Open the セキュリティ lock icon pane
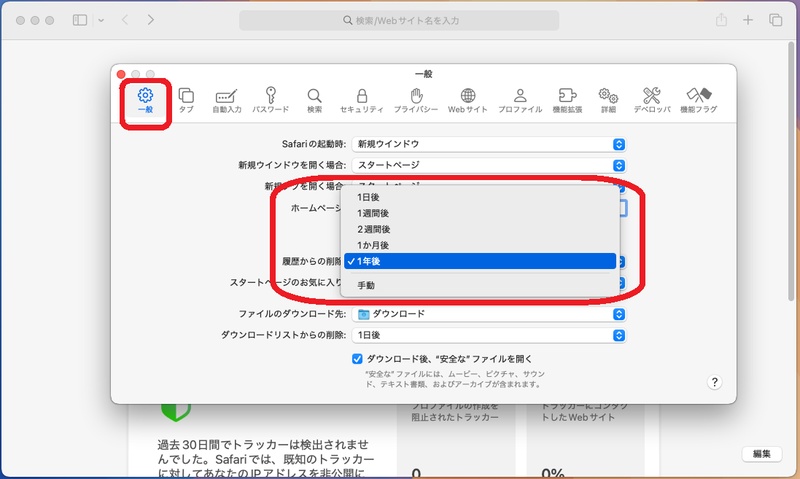800x479 pixels. point(362,100)
